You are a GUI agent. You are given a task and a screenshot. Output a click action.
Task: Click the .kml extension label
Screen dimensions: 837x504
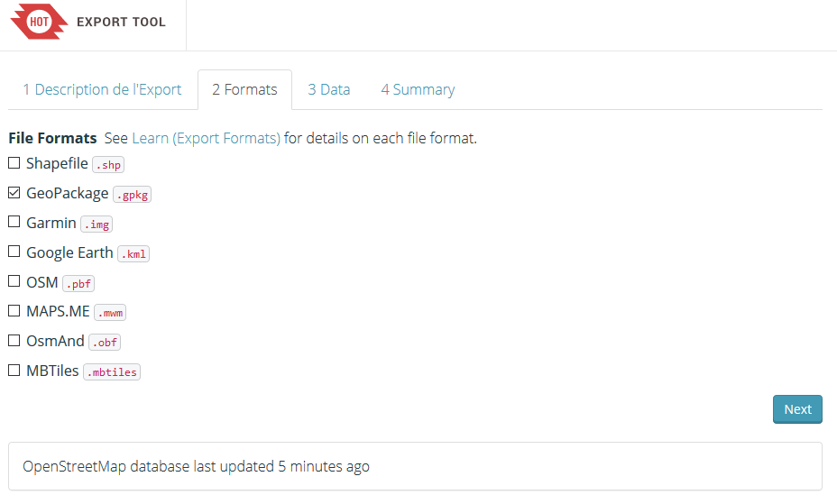(x=133, y=253)
